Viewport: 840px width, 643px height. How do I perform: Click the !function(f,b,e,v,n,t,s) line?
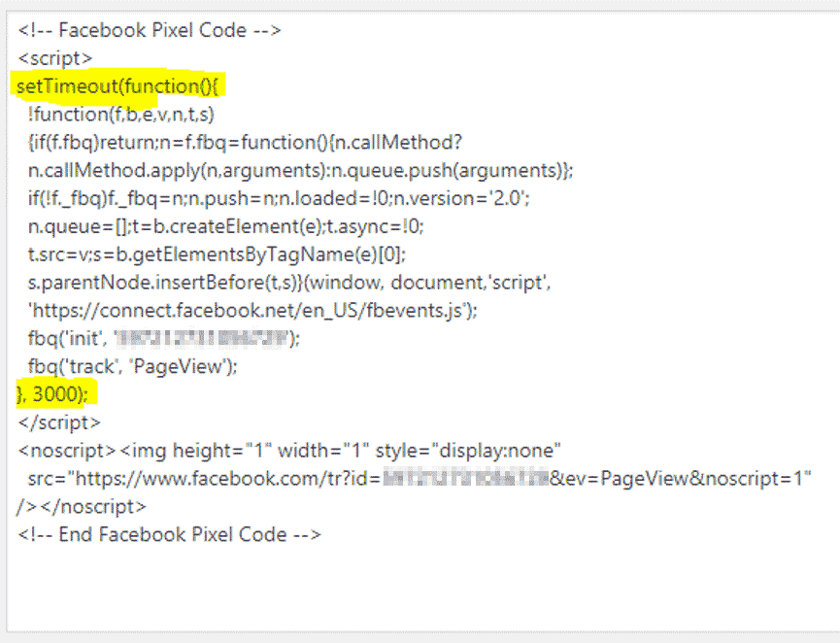[121, 115]
